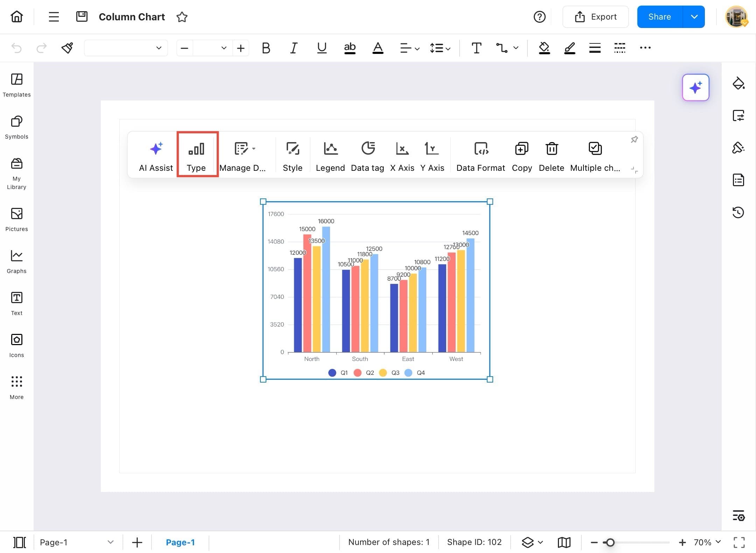Configure the X Axis
Image resolution: width=756 pixels, height=553 pixels.
(x=402, y=155)
